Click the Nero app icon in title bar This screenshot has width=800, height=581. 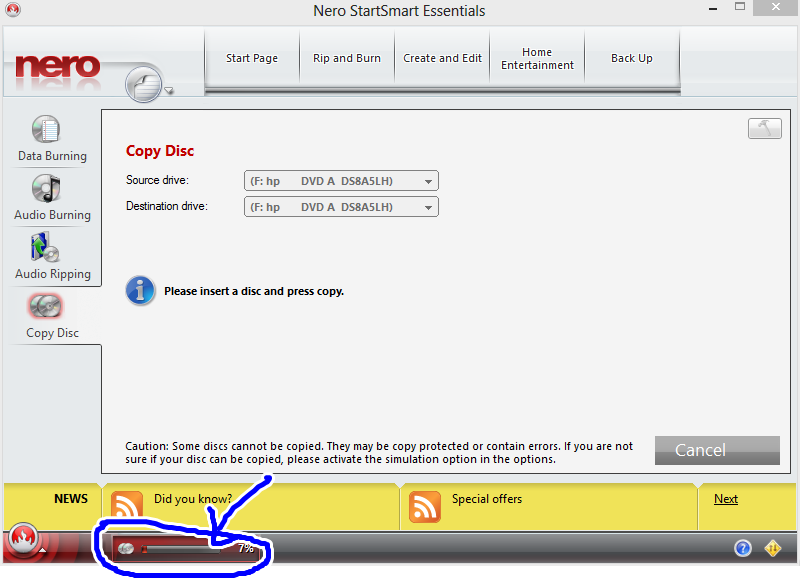(x=13, y=9)
